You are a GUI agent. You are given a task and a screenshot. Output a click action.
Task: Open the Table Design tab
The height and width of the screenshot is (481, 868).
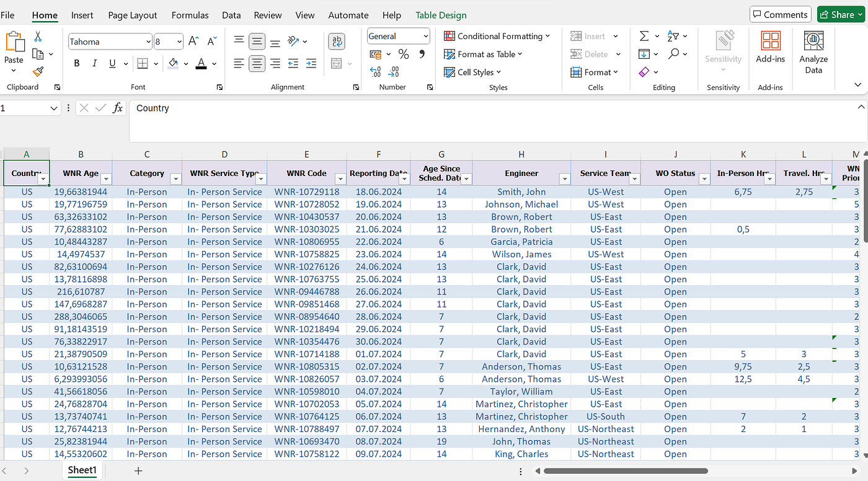click(x=441, y=15)
